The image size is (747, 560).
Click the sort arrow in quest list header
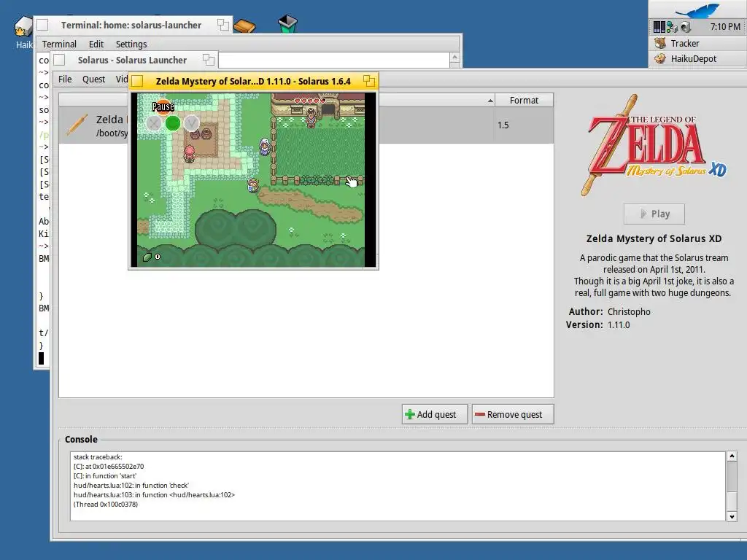pos(490,101)
